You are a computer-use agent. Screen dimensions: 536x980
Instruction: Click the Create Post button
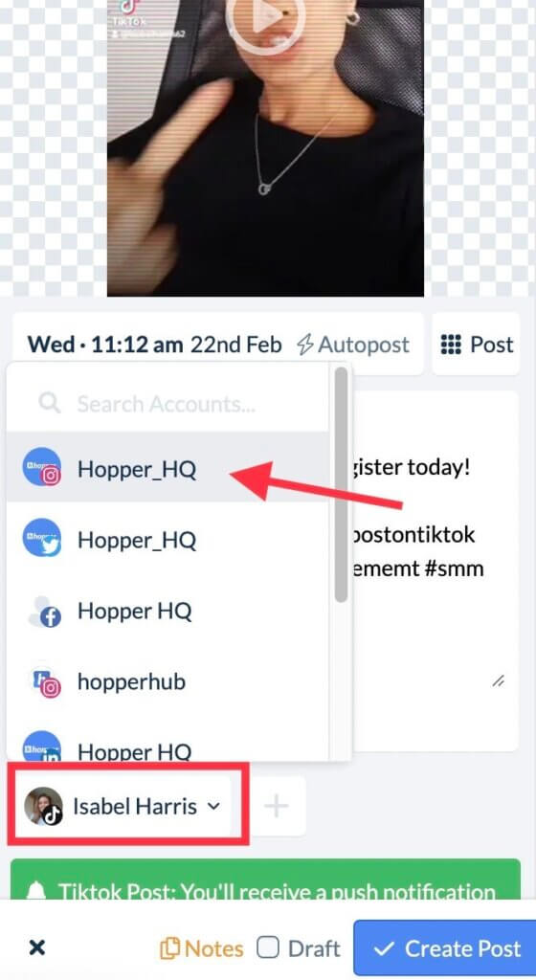(445, 948)
